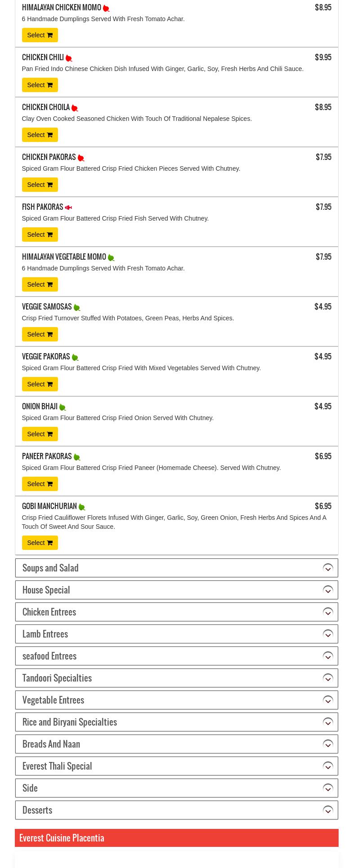Add Veggie Pakoras using its Select button

(40, 384)
